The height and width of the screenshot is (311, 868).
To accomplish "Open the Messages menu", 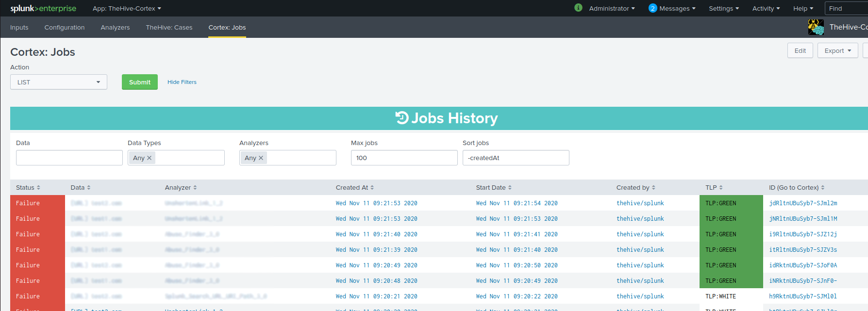I will click(677, 8).
